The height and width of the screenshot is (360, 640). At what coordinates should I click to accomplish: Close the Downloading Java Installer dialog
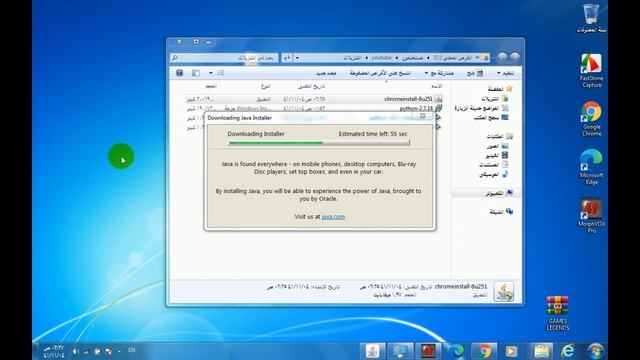423,116
